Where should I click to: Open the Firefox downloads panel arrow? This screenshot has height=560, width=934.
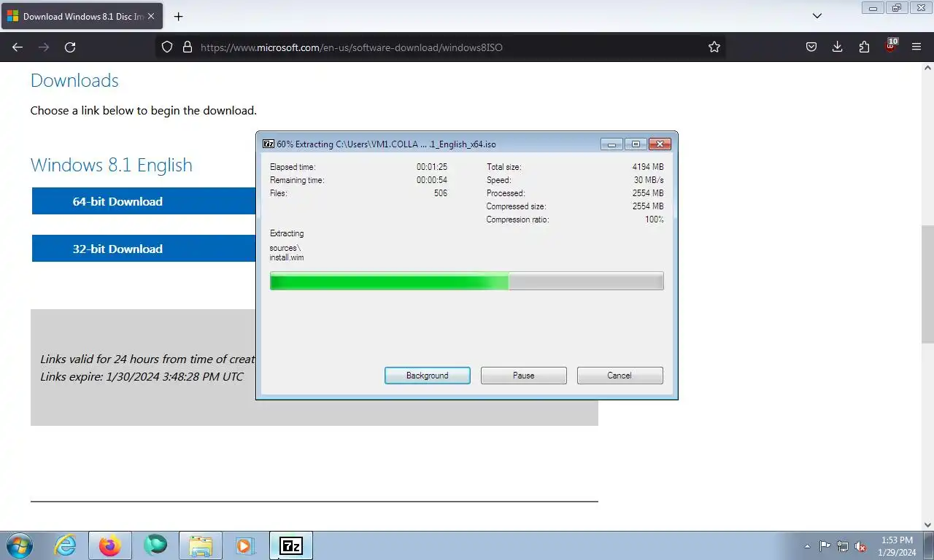tap(838, 47)
